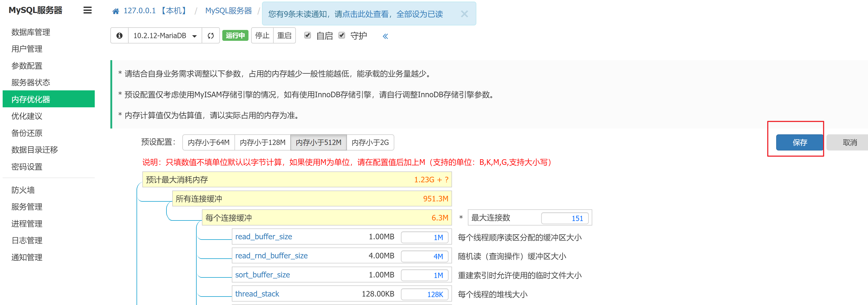
Task: Click the refresh version icon
Action: pyautogui.click(x=211, y=36)
